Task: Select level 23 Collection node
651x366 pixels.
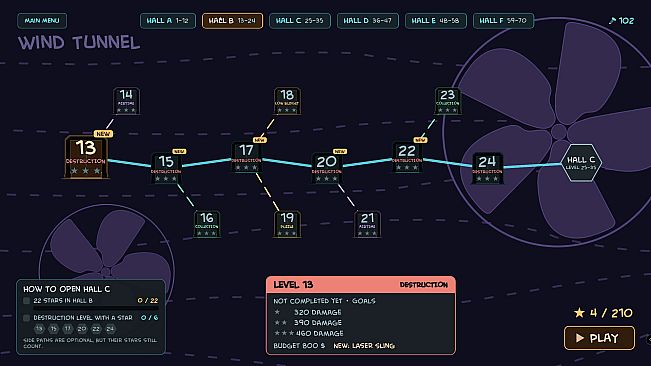Action: point(448,101)
